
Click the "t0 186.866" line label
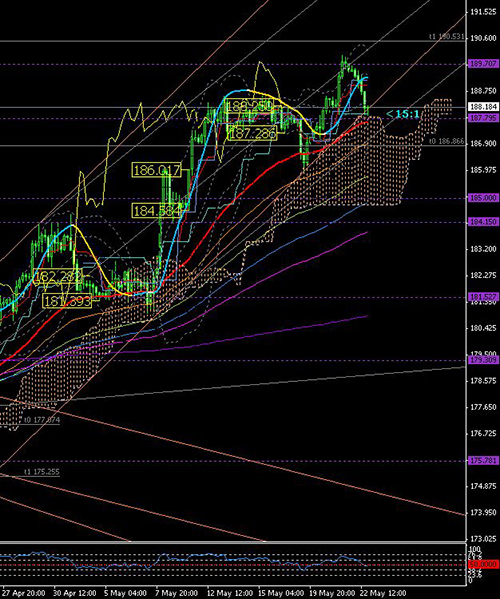tap(447, 141)
